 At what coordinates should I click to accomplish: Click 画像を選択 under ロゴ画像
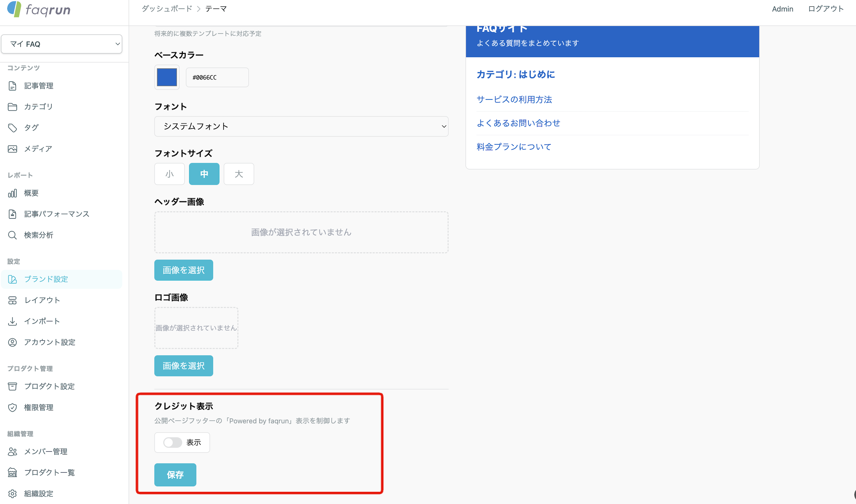click(x=184, y=366)
